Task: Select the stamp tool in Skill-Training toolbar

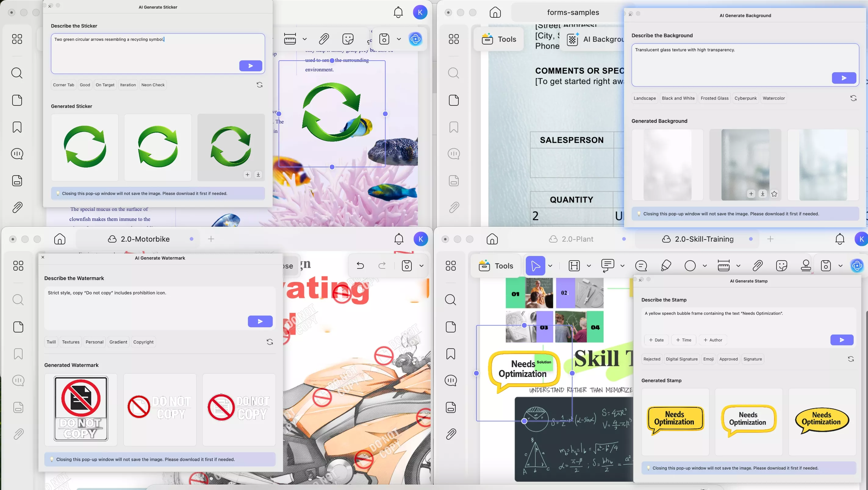Action: pyautogui.click(x=806, y=266)
